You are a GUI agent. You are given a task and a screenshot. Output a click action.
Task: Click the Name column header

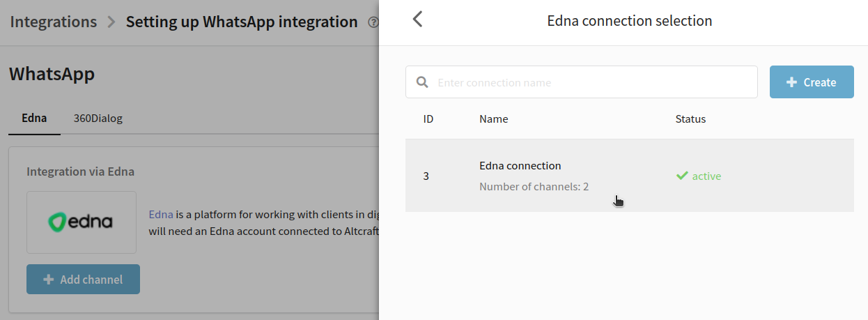[x=494, y=119]
